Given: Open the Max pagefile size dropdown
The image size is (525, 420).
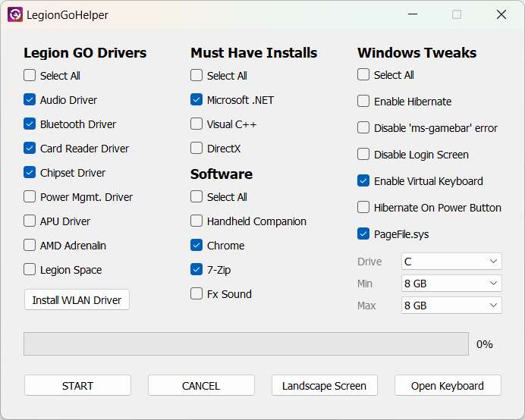Looking at the screenshot, I should point(451,306).
